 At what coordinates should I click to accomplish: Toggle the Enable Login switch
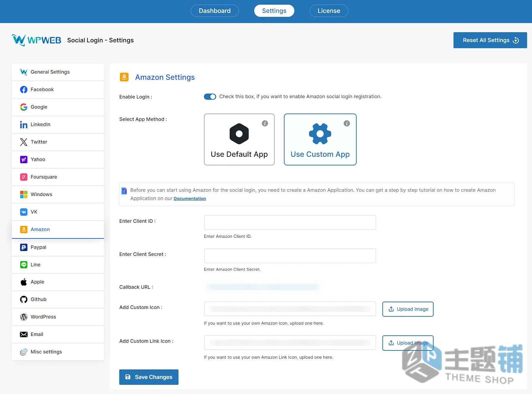point(210,97)
